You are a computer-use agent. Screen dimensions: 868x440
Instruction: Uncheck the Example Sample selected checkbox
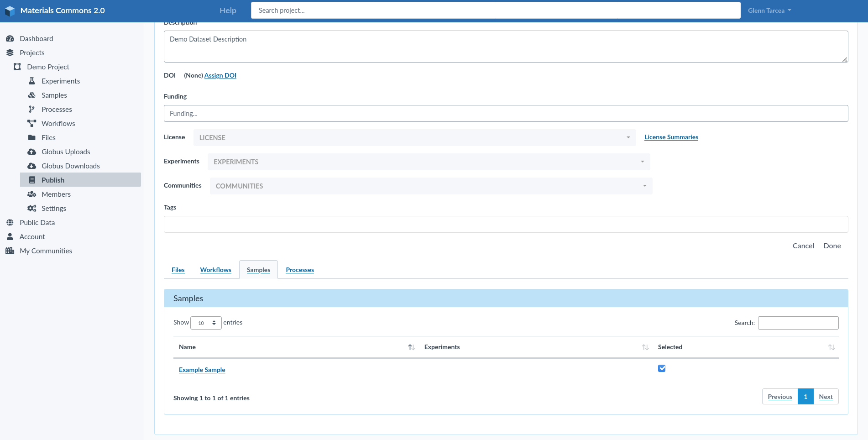point(662,368)
